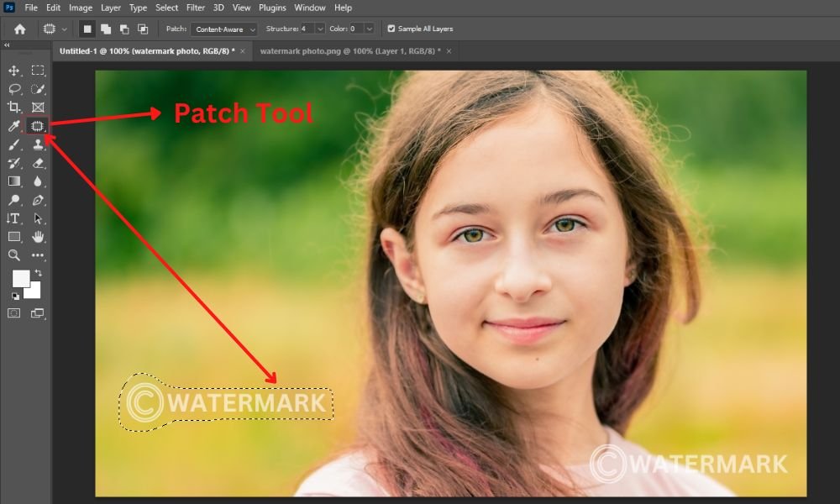The width and height of the screenshot is (840, 504).
Task: Choose Add to Selection mode
Action: pyautogui.click(x=106, y=29)
